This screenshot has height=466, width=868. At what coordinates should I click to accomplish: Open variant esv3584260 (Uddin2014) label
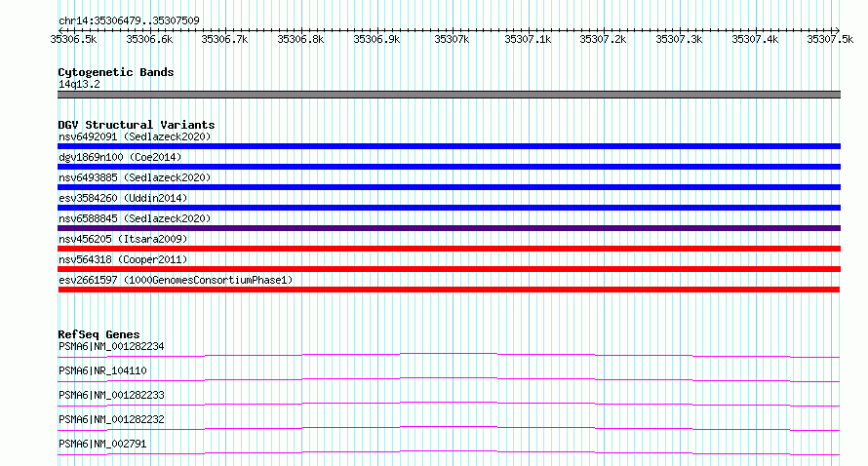123,198
